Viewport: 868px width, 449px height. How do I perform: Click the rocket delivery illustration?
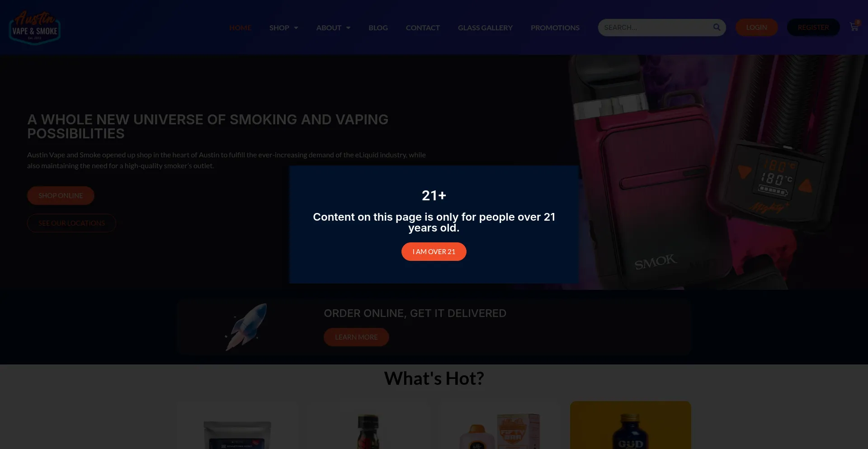coord(246,326)
